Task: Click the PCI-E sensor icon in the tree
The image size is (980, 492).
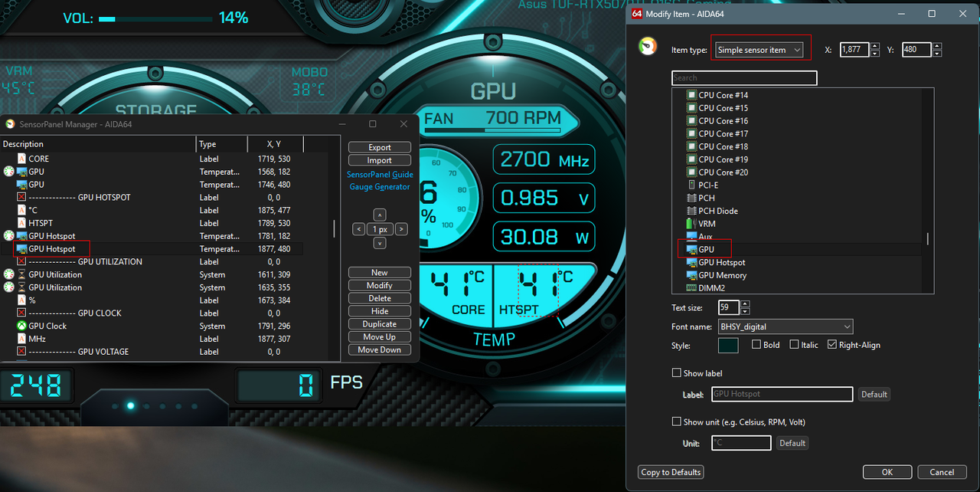Action: pyautogui.click(x=691, y=185)
